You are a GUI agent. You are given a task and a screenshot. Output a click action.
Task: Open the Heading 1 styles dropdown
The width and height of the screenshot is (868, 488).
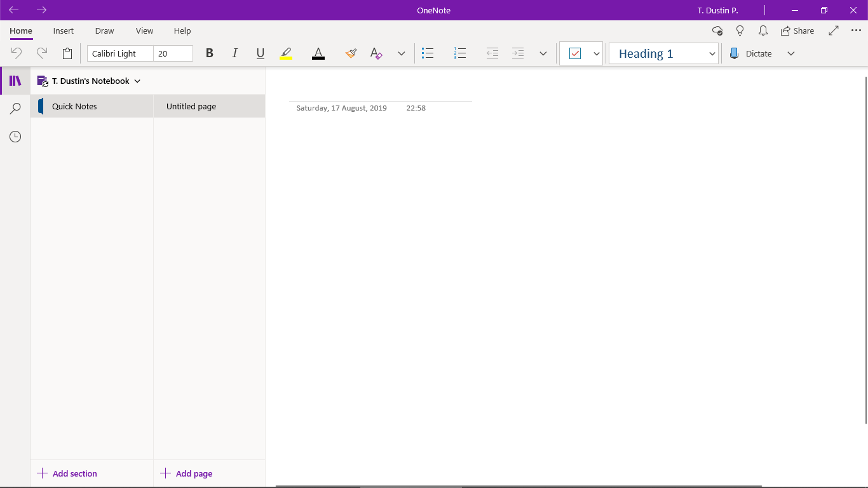click(x=663, y=53)
